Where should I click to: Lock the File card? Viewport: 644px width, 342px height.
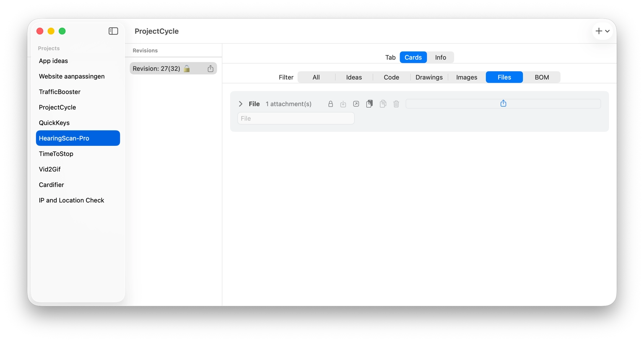(x=330, y=104)
